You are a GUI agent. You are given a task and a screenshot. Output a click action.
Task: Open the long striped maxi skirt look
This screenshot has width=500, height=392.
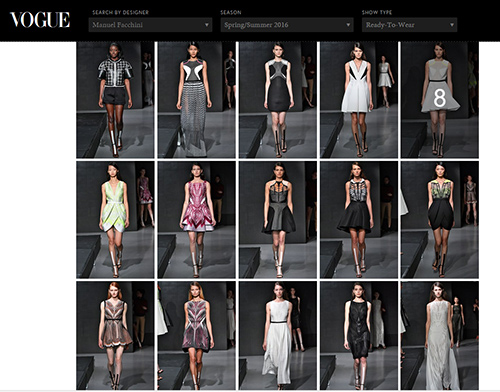(197, 100)
